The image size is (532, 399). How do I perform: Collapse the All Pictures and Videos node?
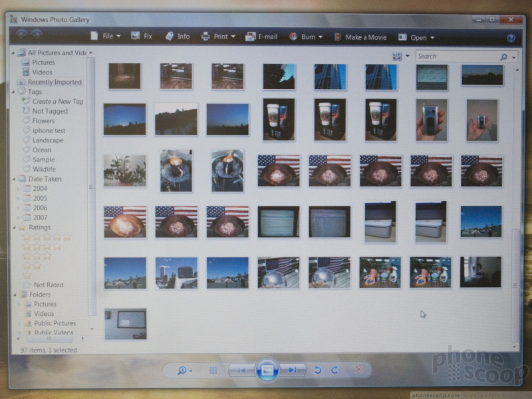point(13,53)
